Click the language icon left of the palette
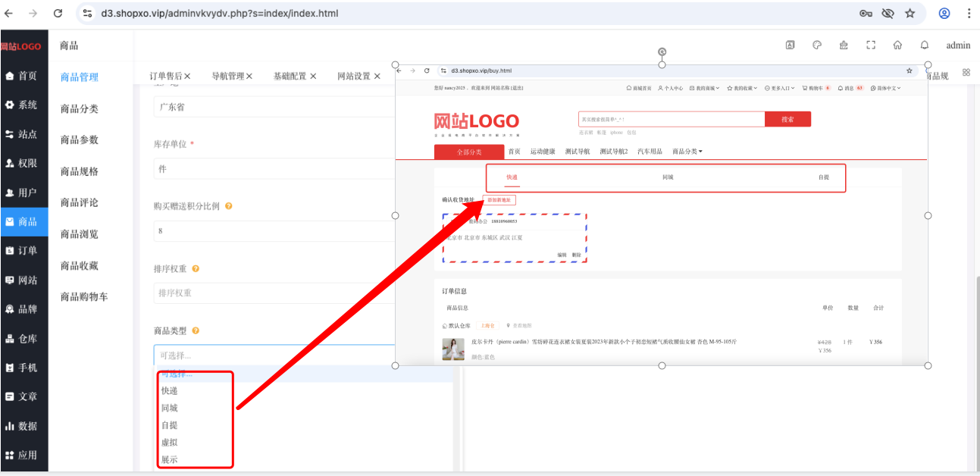 point(790,45)
